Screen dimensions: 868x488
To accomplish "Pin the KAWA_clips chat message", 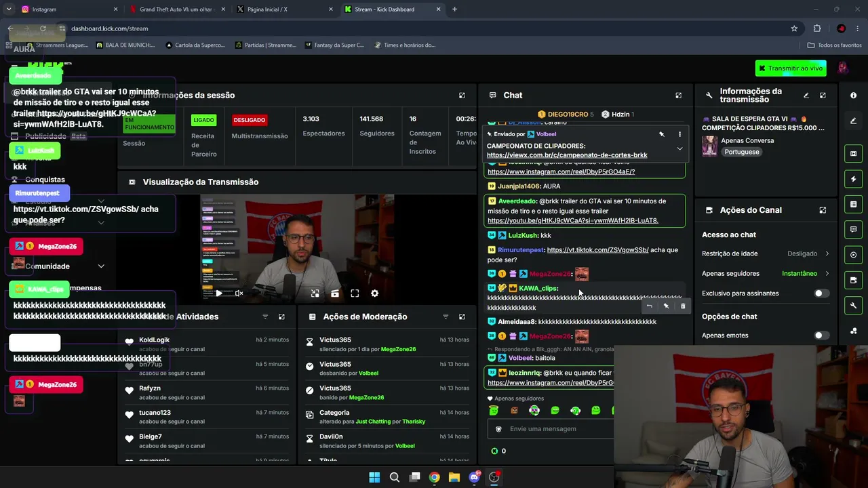I will 666,306.
